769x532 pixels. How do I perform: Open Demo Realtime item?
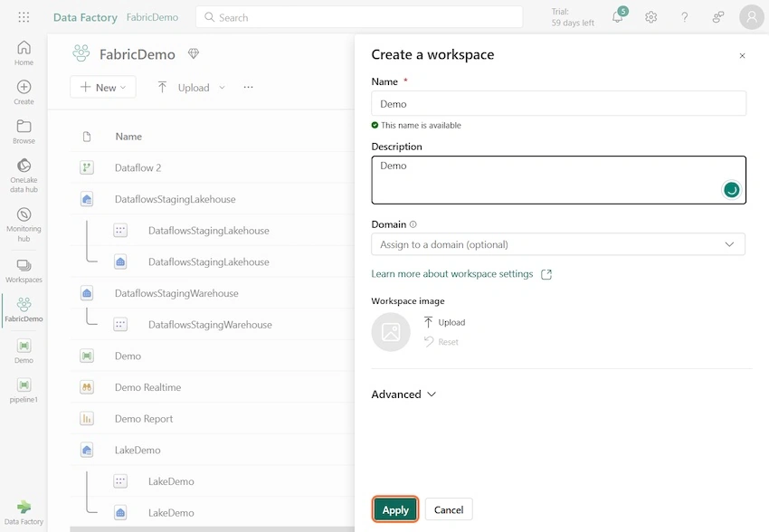pyautogui.click(x=147, y=387)
